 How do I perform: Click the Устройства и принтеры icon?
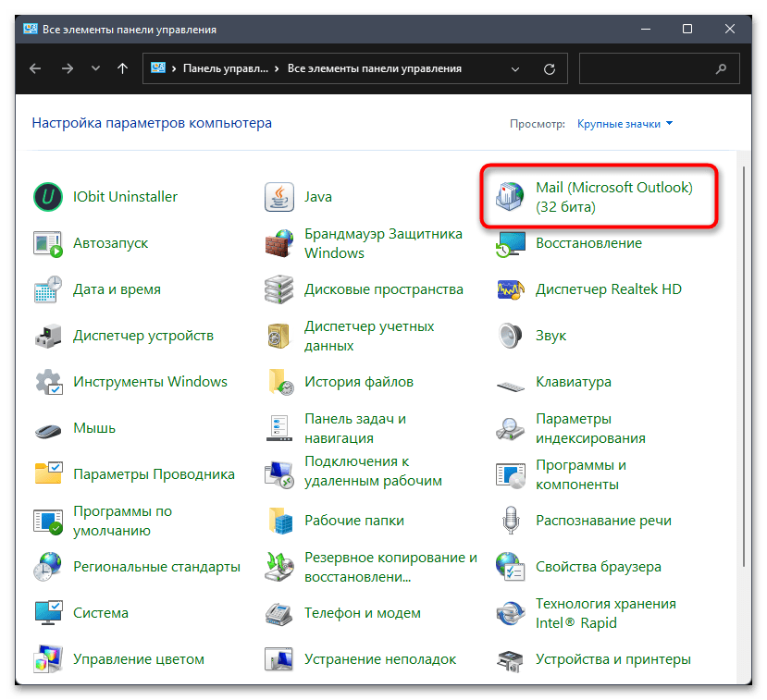pyautogui.click(x=510, y=659)
